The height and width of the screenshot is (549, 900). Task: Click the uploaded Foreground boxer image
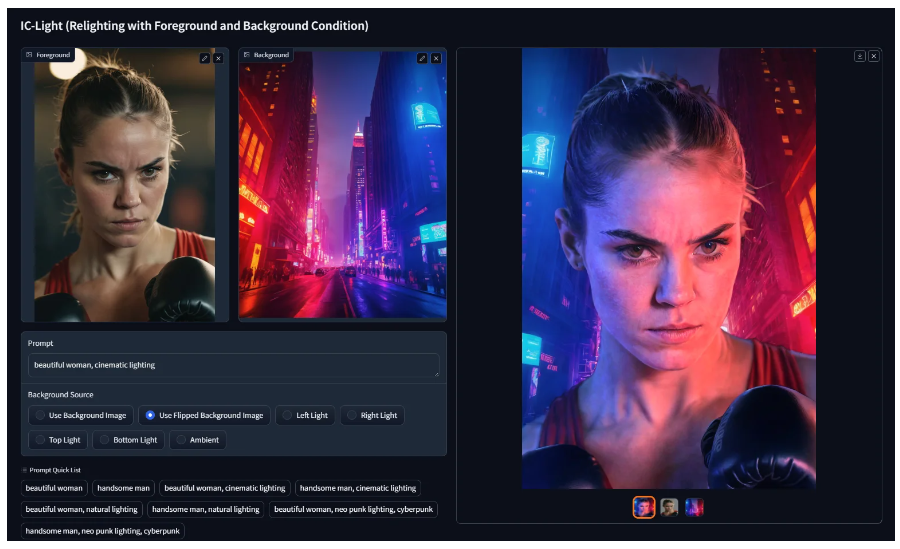coord(125,185)
